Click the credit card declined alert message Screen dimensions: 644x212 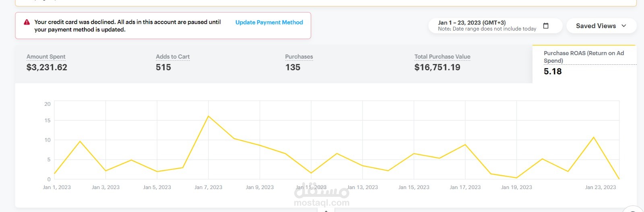point(128,26)
